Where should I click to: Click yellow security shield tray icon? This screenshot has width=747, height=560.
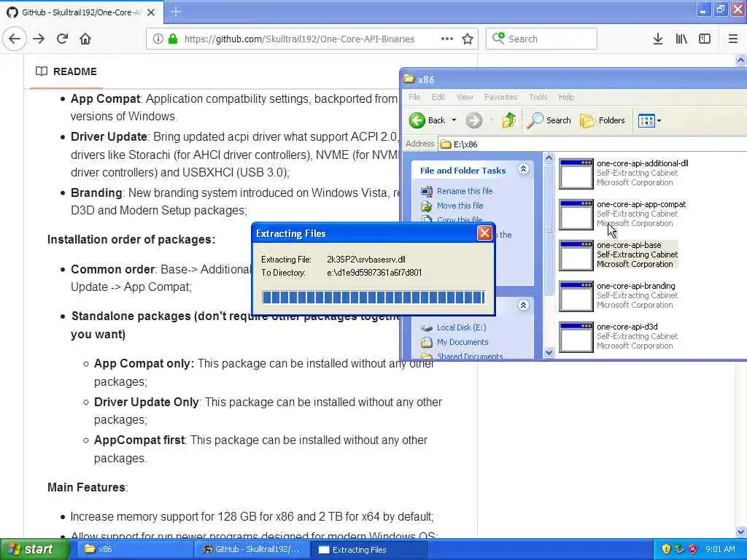666,550
